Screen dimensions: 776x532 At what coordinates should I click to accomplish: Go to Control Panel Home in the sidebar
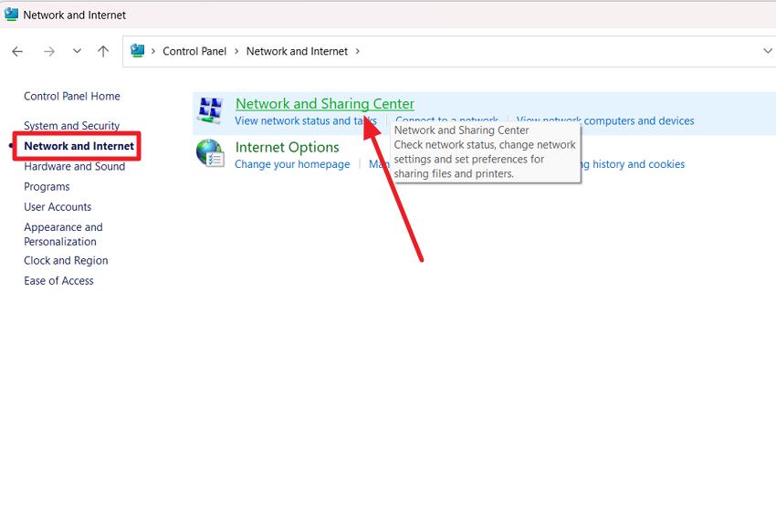(x=71, y=96)
